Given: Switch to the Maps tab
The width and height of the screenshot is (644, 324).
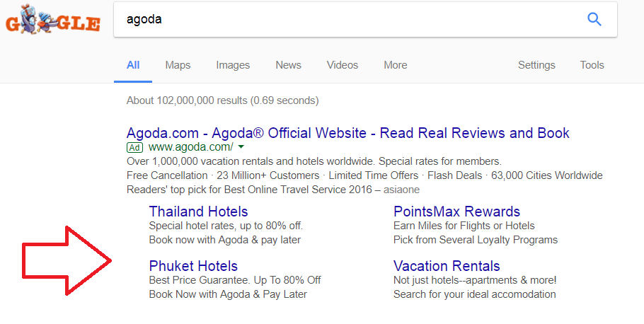Looking at the screenshot, I should [178, 65].
